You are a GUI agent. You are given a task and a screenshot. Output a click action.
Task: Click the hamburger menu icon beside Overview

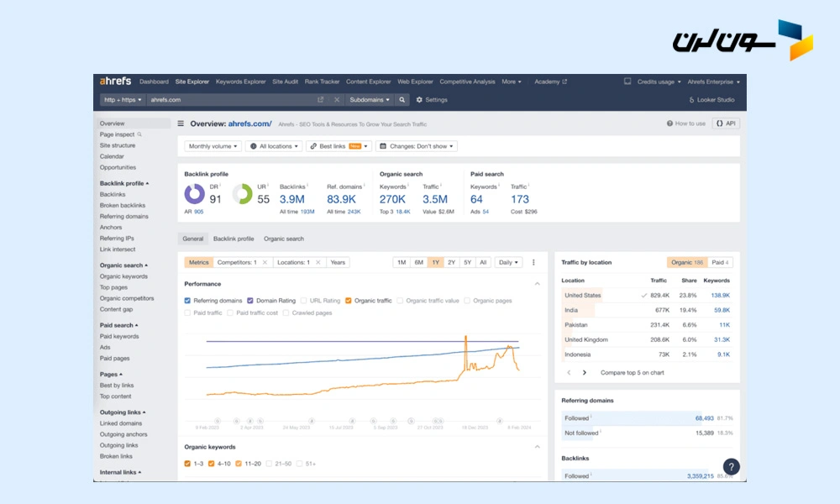click(181, 123)
